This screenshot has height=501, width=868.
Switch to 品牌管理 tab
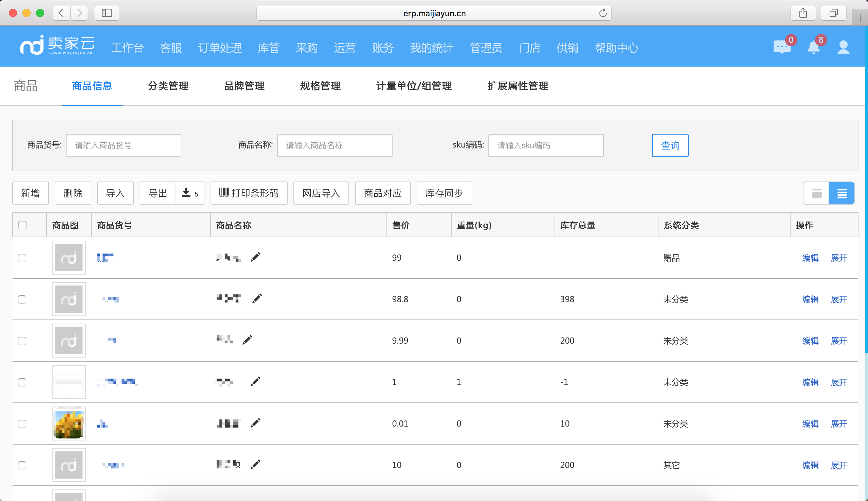click(245, 86)
